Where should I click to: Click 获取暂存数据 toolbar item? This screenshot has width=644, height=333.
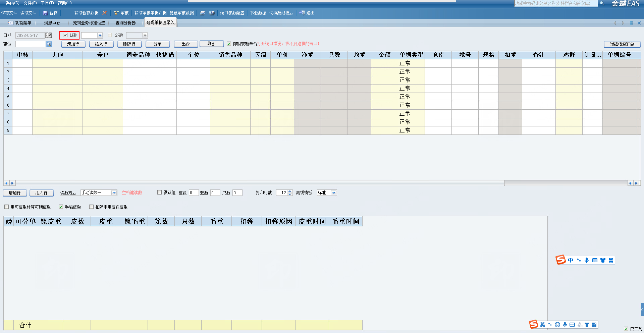pyautogui.click(x=86, y=13)
